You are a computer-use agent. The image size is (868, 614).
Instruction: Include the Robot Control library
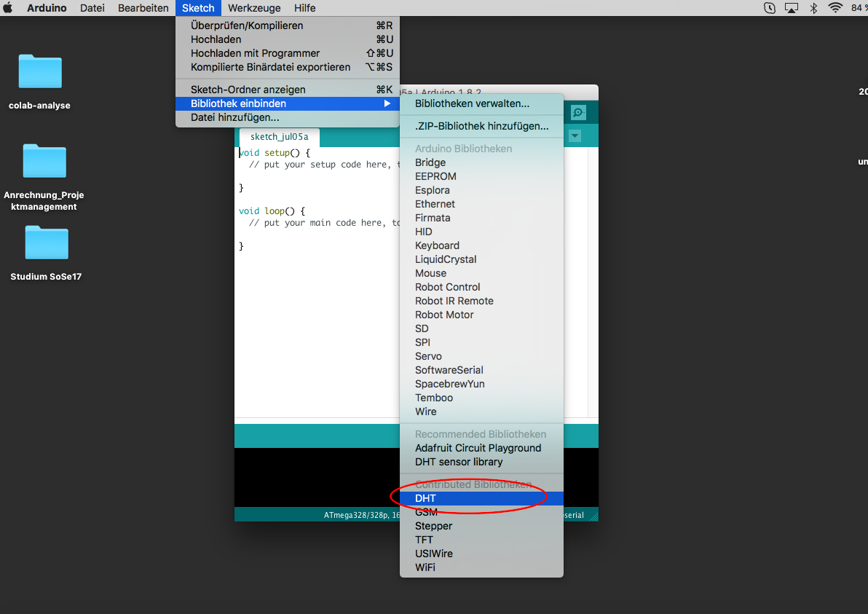(x=481, y=288)
